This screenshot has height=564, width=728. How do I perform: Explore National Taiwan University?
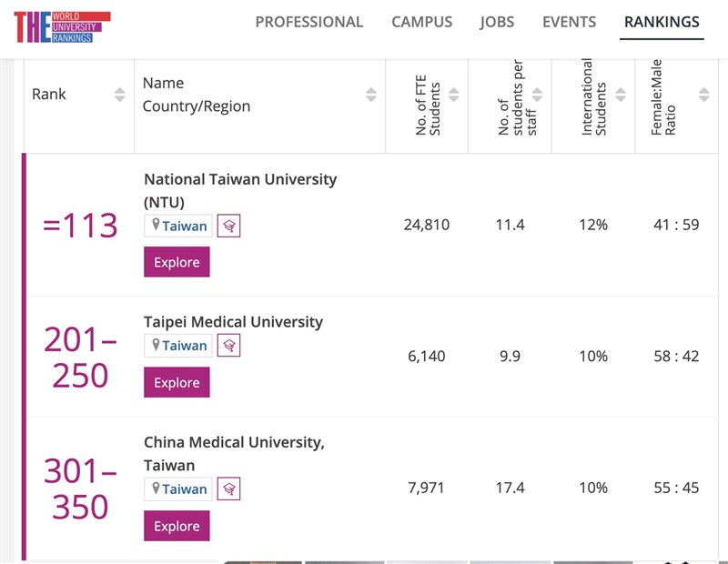[x=177, y=262]
